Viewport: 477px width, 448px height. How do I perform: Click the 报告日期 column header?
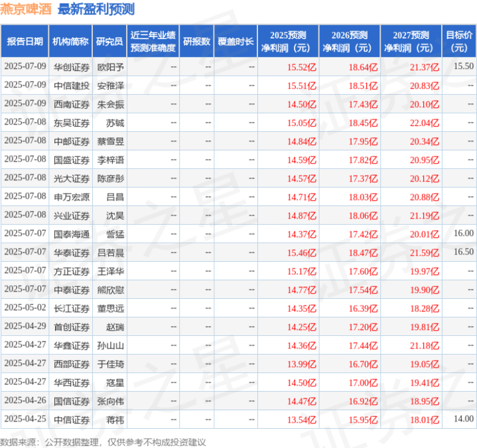tap(25, 41)
